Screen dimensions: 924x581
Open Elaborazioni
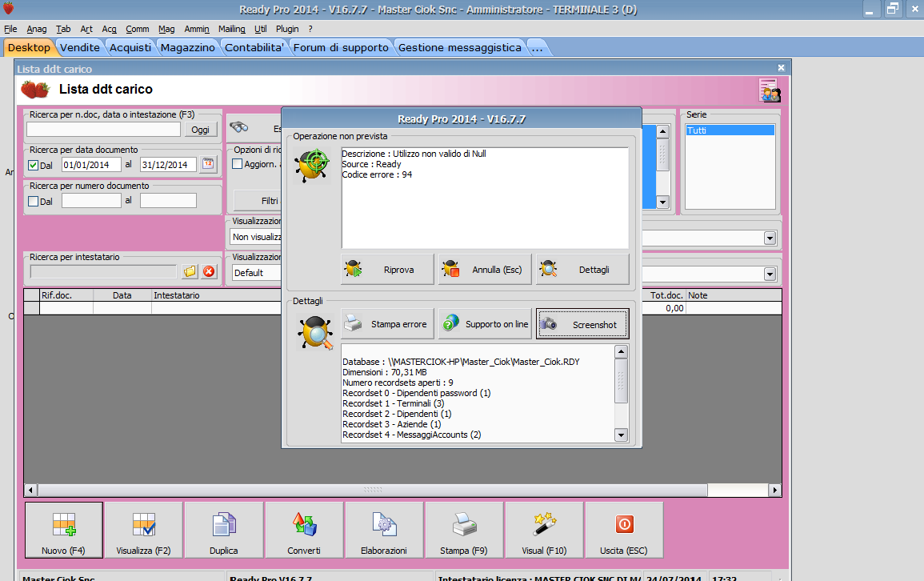pos(384,530)
